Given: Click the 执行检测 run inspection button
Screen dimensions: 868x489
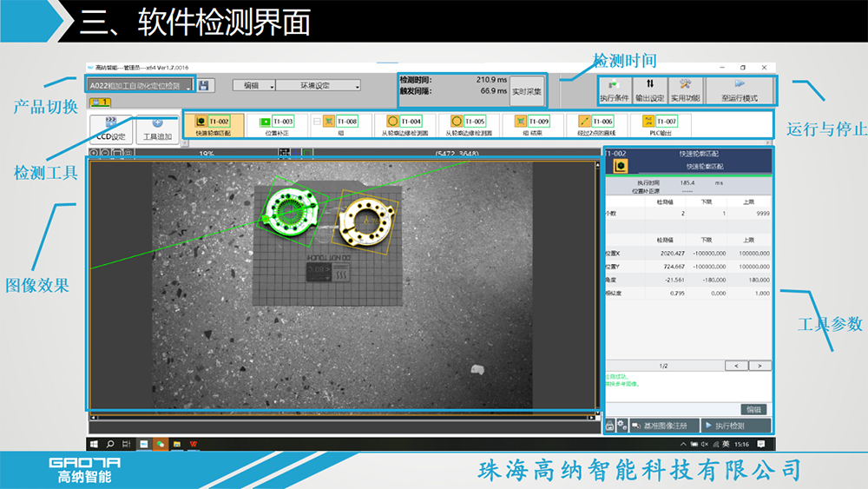Looking at the screenshot, I should (735, 426).
